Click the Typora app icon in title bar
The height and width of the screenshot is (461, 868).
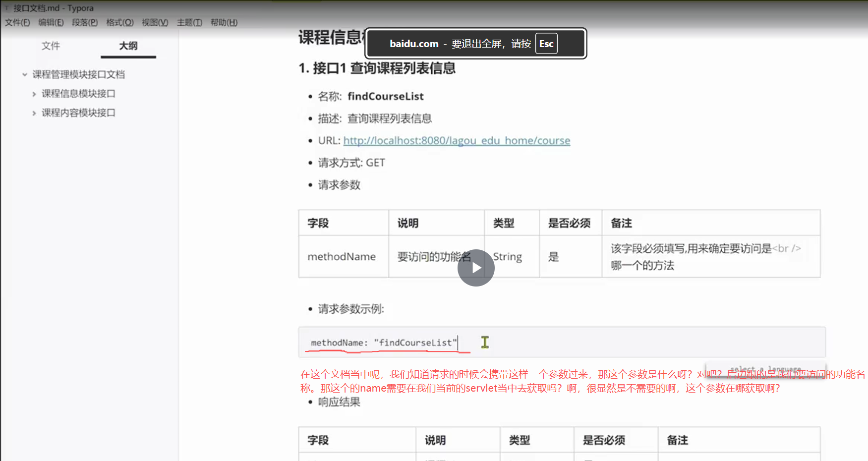tap(7, 8)
